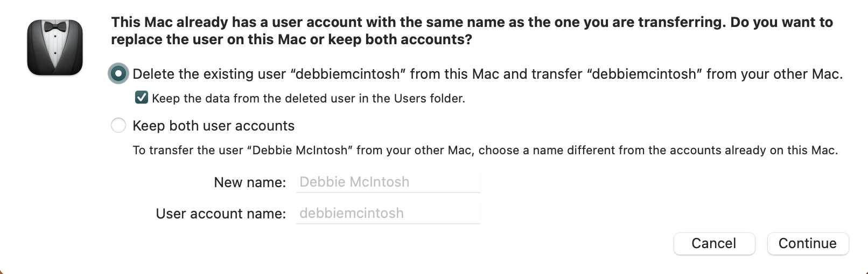Uncheck Keep the data from deleted user checkbox
Viewport: 868px width, 274px height.
(142, 98)
